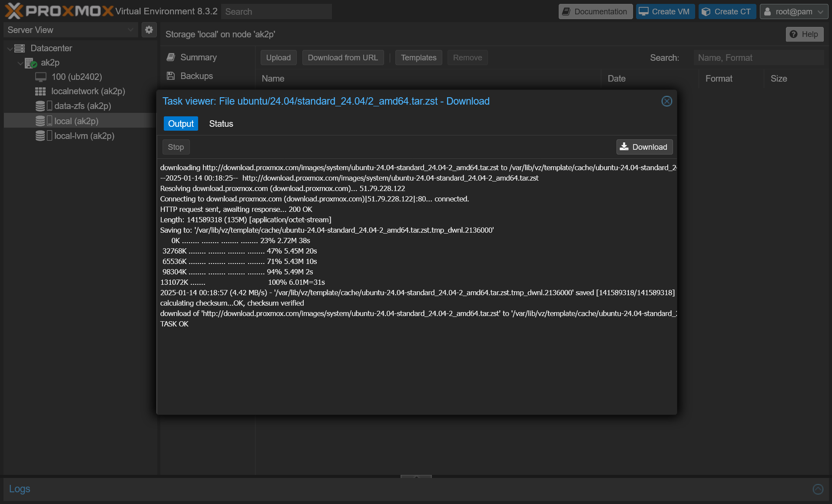Click the book icon beside Summary

(171, 57)
